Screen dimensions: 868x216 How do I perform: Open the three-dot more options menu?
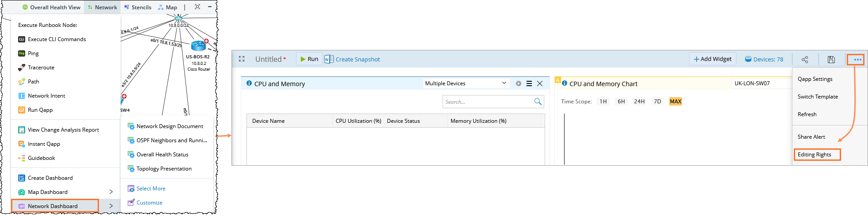pyautogui.click(x=857, y=60)
